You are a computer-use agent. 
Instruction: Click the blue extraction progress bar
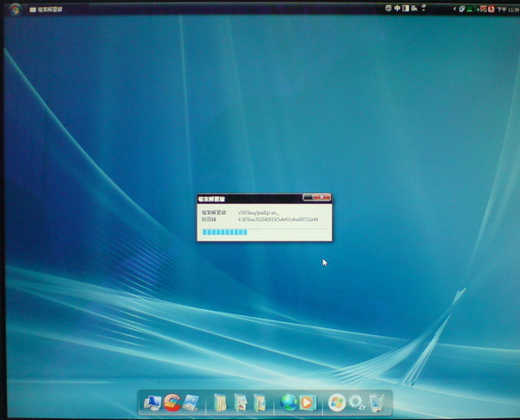click(224, 232)
